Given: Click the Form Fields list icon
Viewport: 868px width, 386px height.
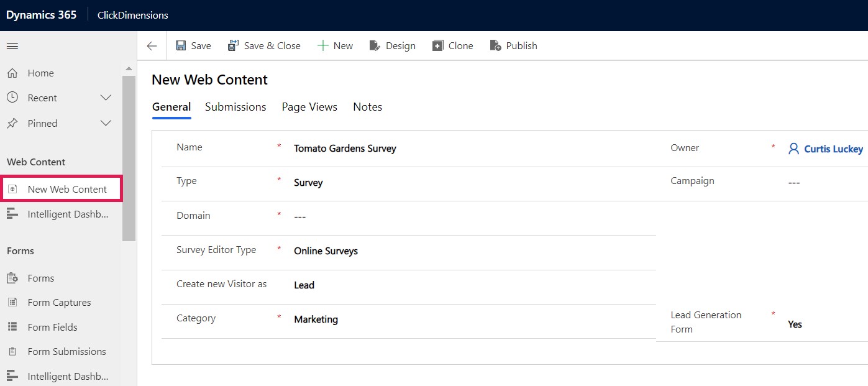Looking at the screenshot, I should click(12, 327).
